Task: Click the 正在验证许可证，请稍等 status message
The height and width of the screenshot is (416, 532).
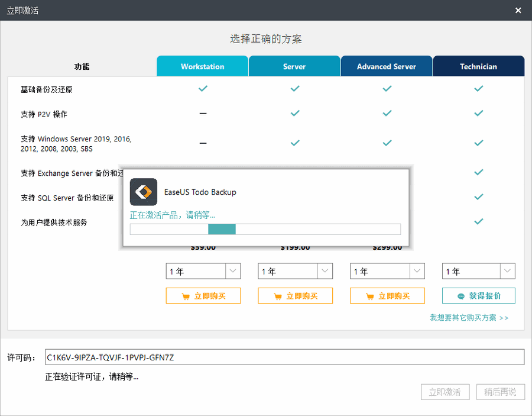Action: pyautogui.click(x=92, y=376)
